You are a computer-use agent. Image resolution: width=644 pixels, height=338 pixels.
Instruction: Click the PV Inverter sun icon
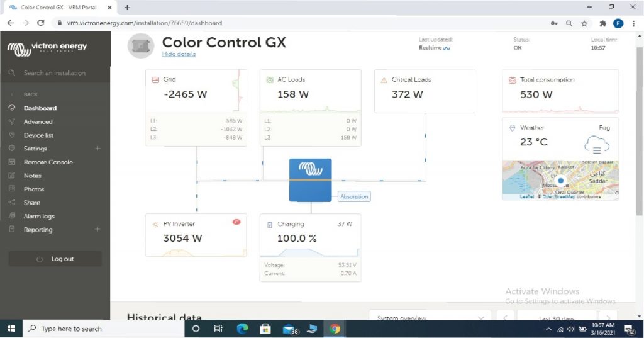coord(155,224)
